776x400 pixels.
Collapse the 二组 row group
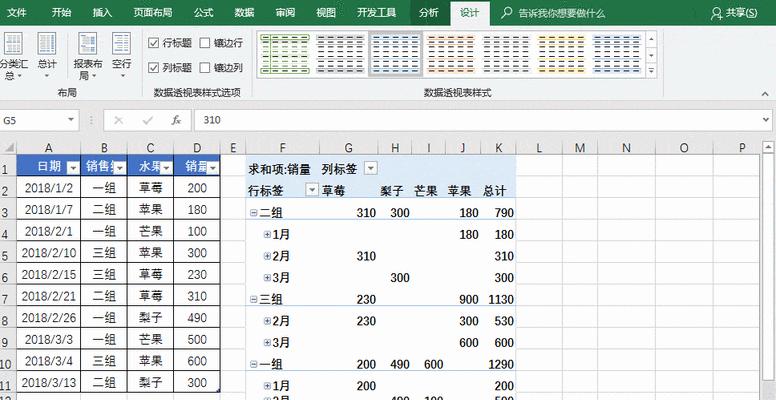[253, 213]
